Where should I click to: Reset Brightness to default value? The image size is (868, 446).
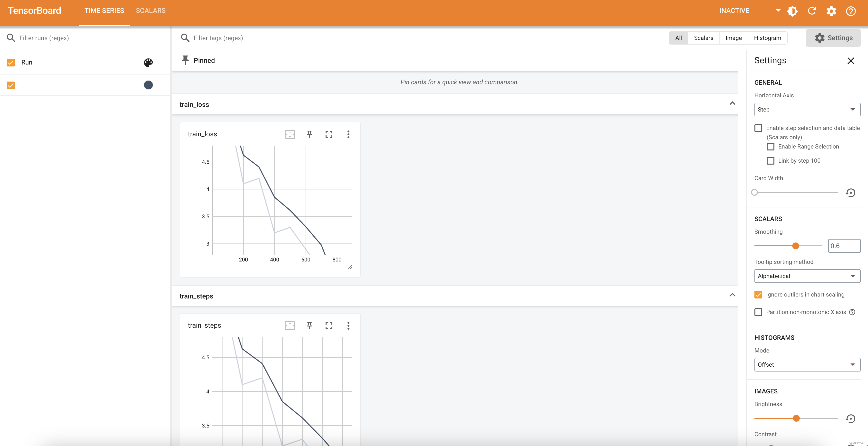tap(850, 418)
